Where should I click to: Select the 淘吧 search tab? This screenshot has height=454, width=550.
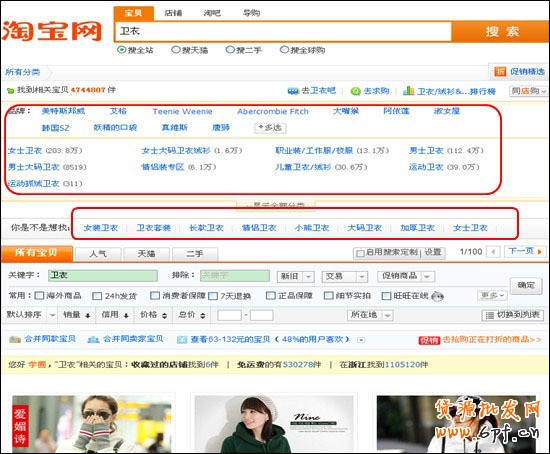tap(212, 13)
